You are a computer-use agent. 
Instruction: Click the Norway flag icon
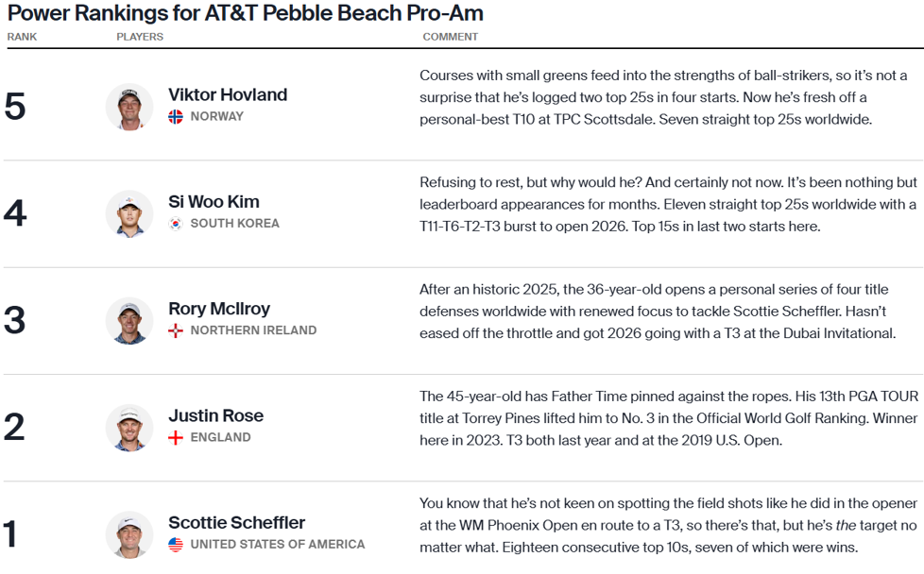[x=176, y=116]
